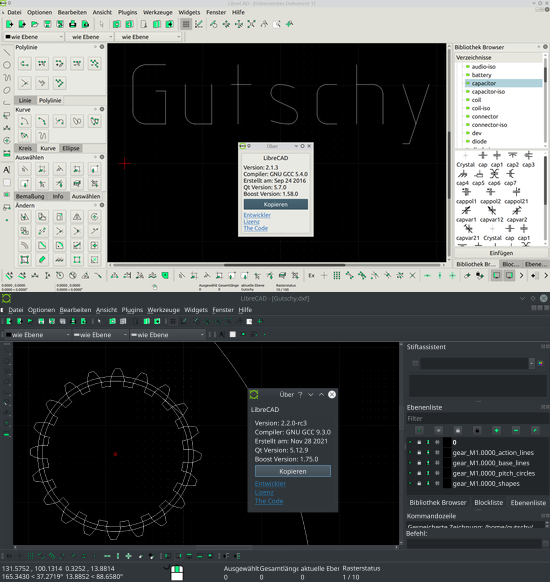Image resolution: width=550 pixels, height=582 pixels.
Task: Toggle visibility of the gear_M1.0000_action_lines layer
Action: 410,452
